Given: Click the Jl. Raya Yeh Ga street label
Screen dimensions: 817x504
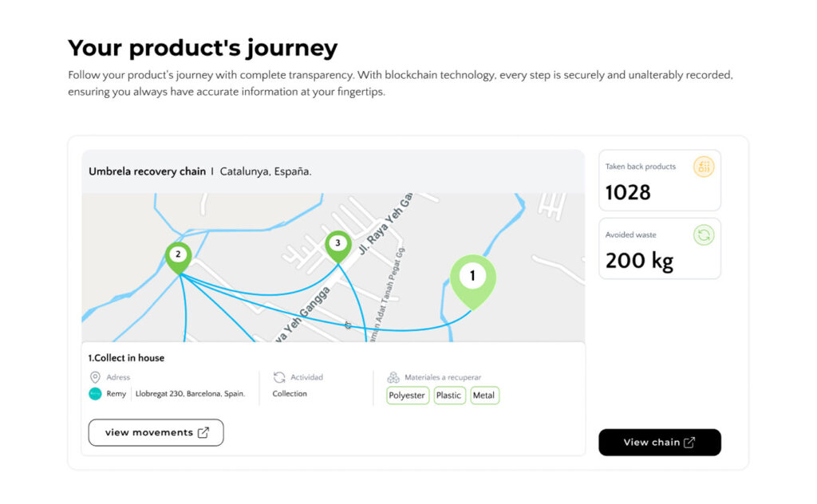Looking at the screenshot, I should tap(385, 224).
